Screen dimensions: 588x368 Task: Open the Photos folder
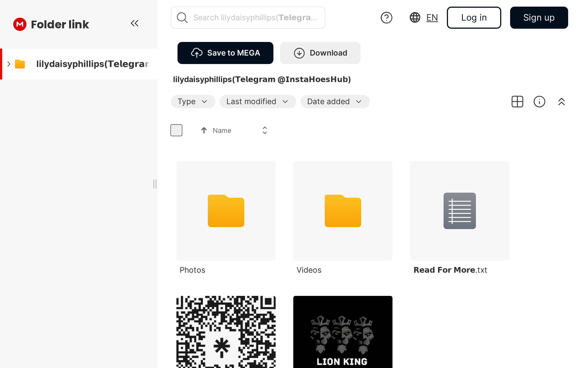click(x=226, y=211)
